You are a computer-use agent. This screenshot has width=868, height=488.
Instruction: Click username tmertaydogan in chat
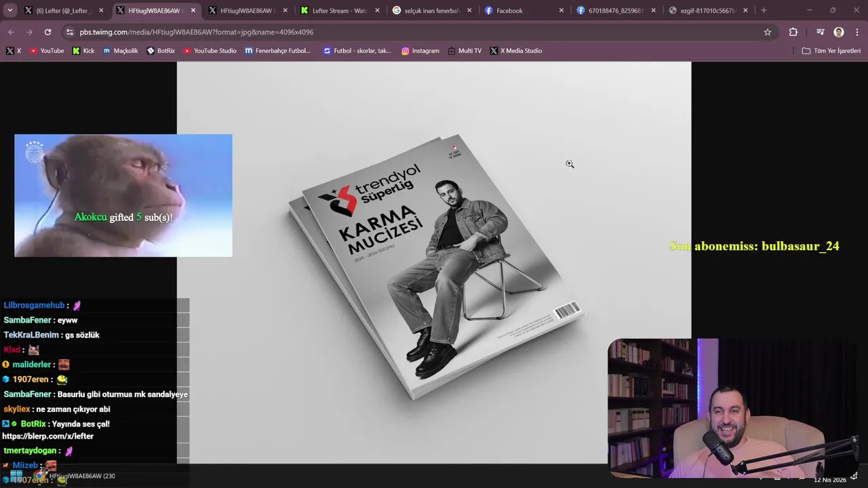pos(30,451)
